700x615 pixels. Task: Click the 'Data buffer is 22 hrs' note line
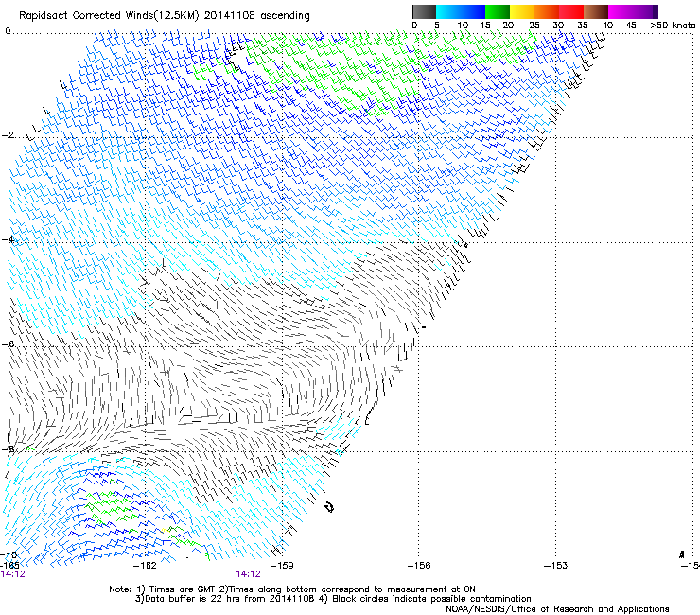[x=333, y=599]
